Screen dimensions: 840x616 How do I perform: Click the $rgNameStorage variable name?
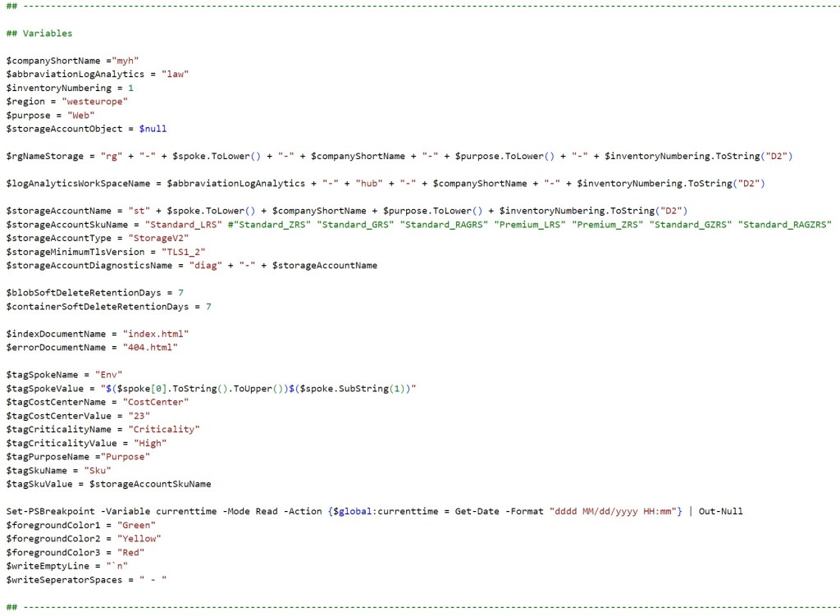(44, 156)
